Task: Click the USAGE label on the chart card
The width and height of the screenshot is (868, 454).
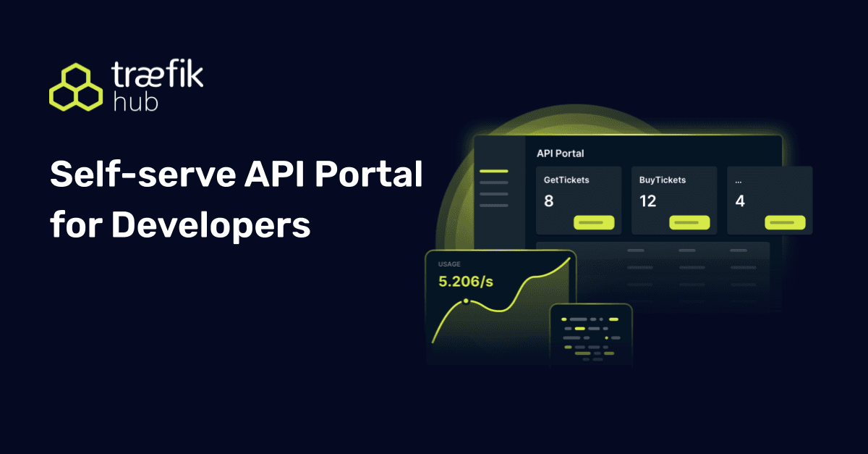Action: point(449,264)
